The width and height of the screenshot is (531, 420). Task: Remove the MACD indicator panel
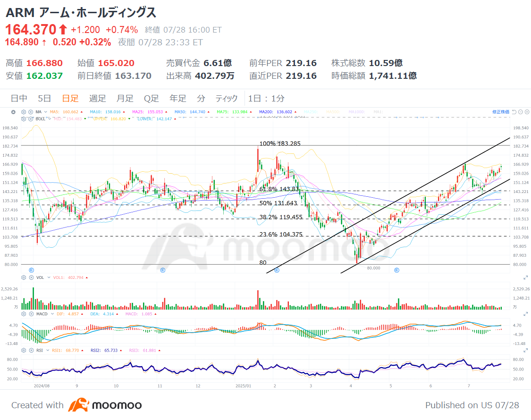[x=31, y=314]
